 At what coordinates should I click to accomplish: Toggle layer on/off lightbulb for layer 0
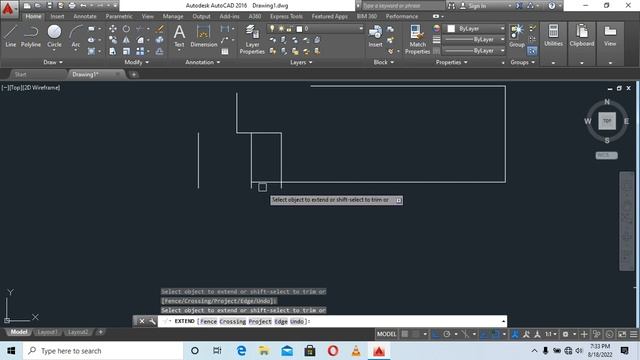[x=272, y=29]
